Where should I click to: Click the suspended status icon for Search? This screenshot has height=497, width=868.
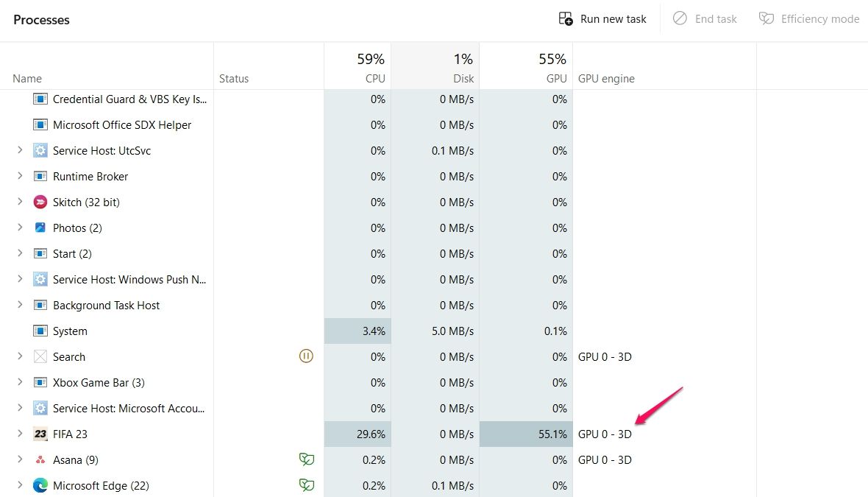coord(306,356)
